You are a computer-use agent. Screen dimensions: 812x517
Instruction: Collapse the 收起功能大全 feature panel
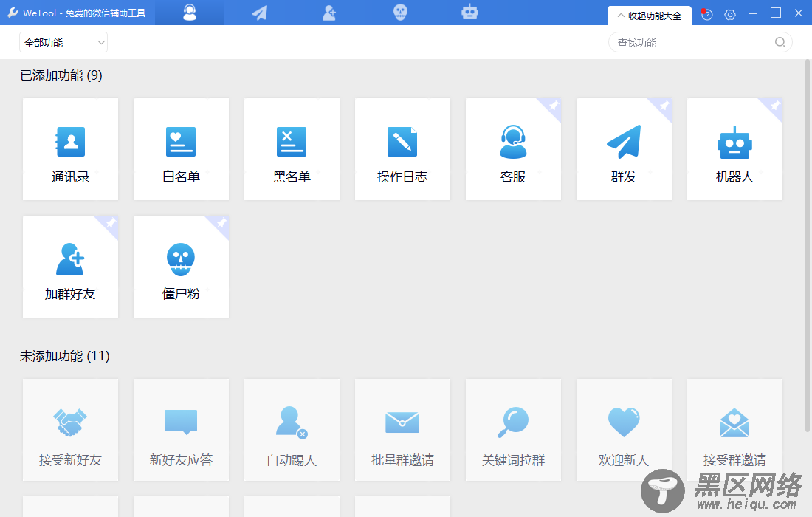pos(650,16)
